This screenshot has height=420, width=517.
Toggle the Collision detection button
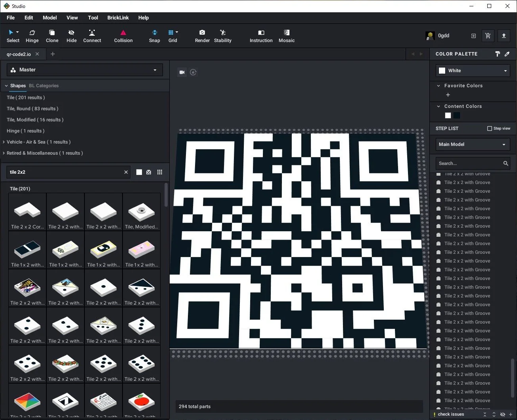click(123, 36)
